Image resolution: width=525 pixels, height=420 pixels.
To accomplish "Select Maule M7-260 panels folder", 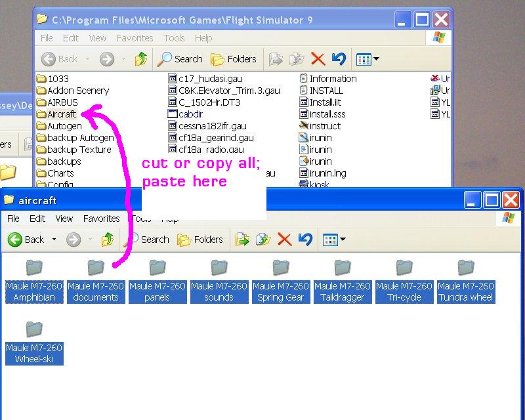I will (157, 282).
